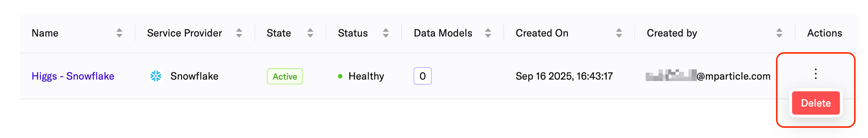
Task: Sort by Data Models count
Action: [x=488, y=33]
